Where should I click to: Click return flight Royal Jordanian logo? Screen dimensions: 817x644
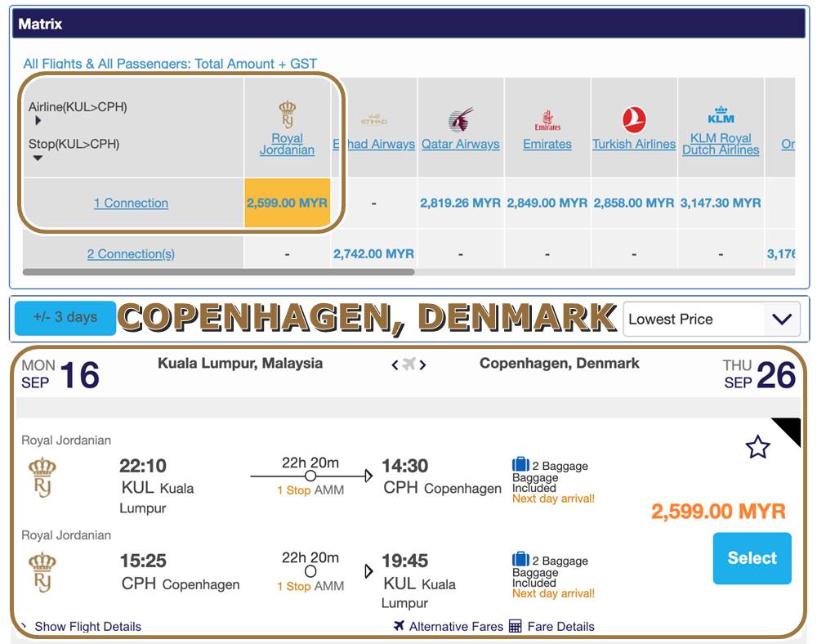pyautogui.click(x=42, y=572)
